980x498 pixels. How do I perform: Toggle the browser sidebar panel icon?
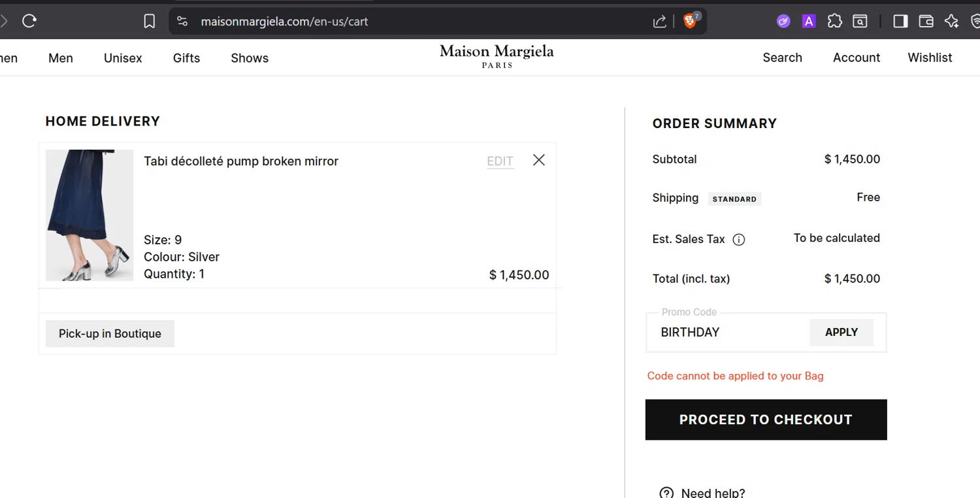pos(900,22)
